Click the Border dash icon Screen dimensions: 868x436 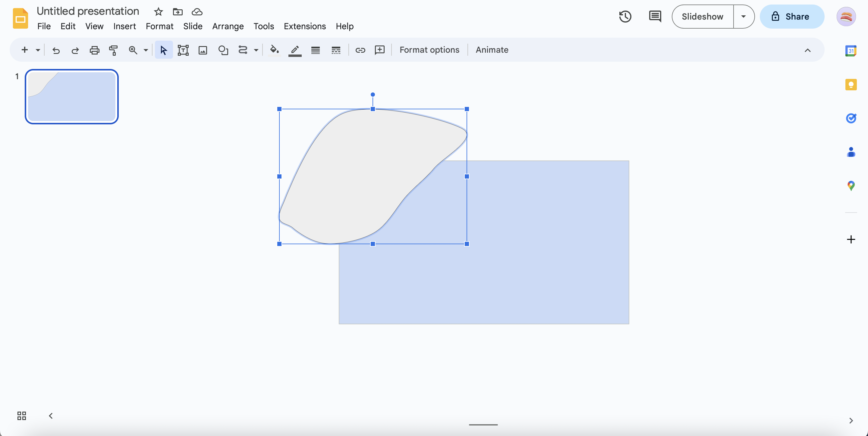pyautogui.click(x=336, y=50)
